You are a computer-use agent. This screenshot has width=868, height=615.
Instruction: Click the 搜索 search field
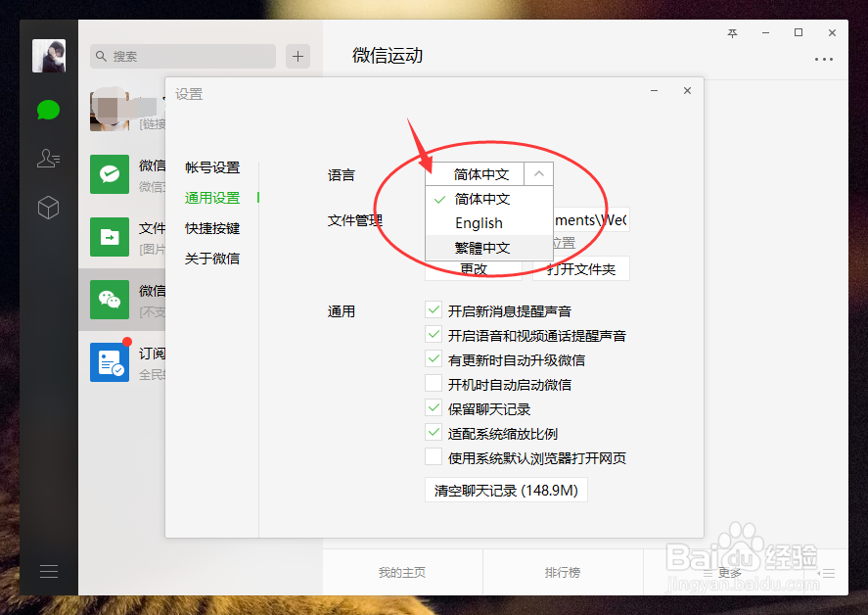pos(183,56)
